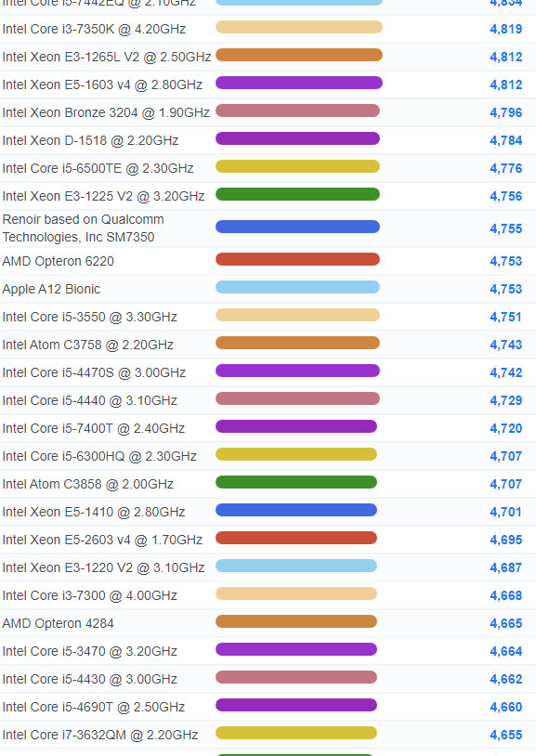Click the pink bar for i5-4430
Viewport: 536px width, 756px height.
pyautogui.click(x=296, y=677)
